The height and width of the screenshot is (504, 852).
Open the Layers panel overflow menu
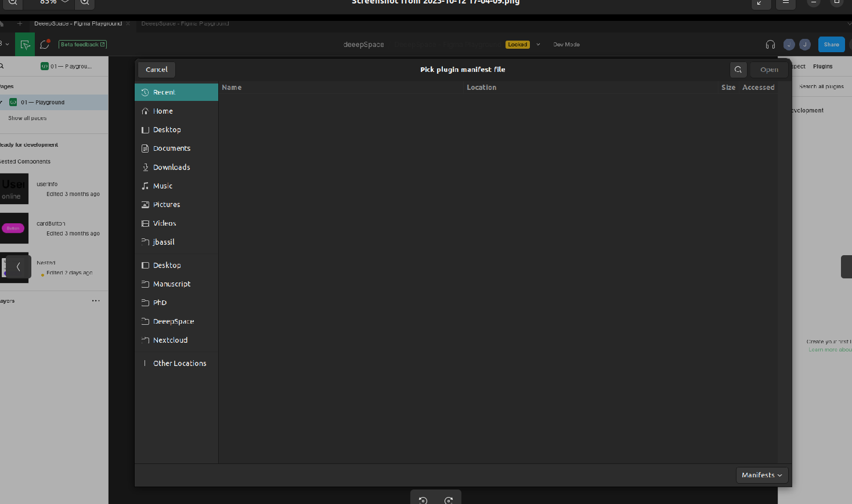96,300
